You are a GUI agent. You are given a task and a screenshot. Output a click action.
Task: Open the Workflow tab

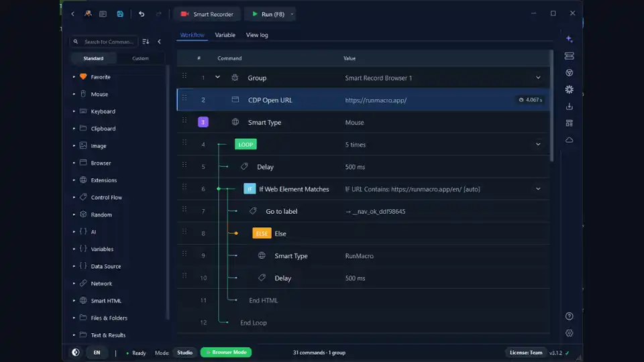pos(193,35)
